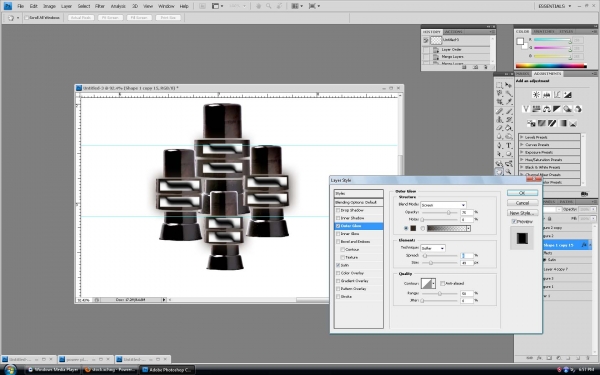Select the Paint Bucket tool

coord(509,128)
